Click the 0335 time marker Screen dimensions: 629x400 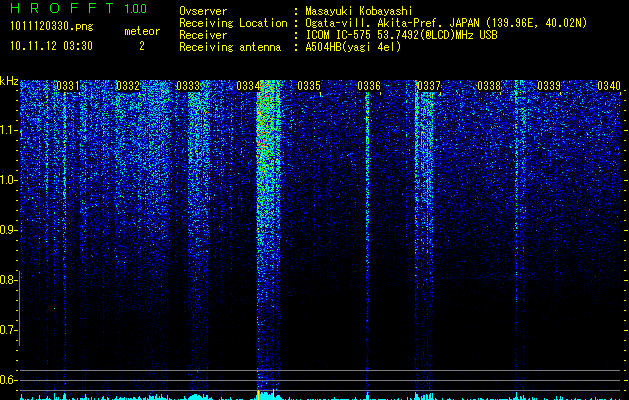pos(309,86)
